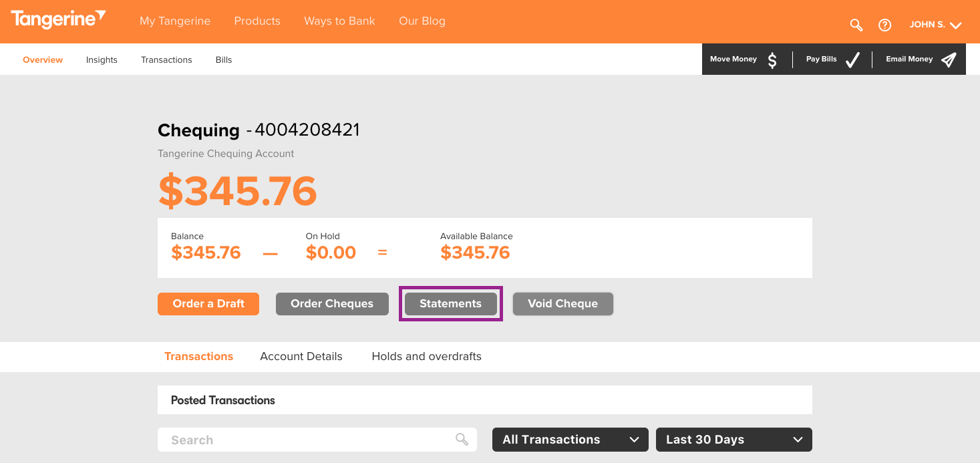Click the Email Money paper plane icon
Screen dimensions: 980x463
[x=949, y=60]
